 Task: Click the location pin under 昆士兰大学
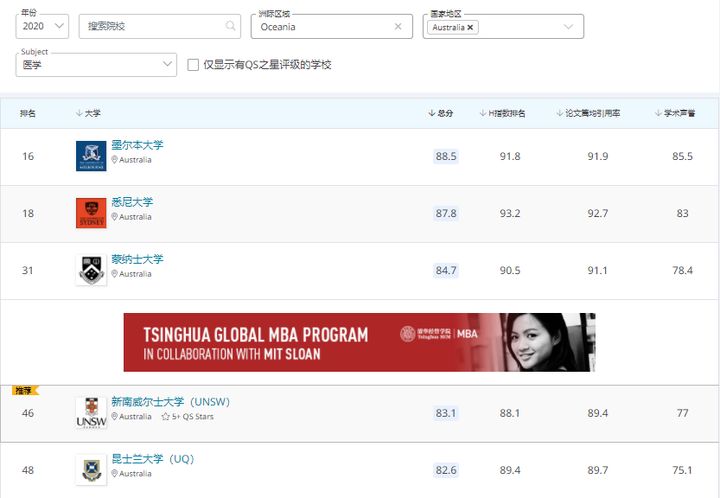pyautogui.click(x=114, y=473)
